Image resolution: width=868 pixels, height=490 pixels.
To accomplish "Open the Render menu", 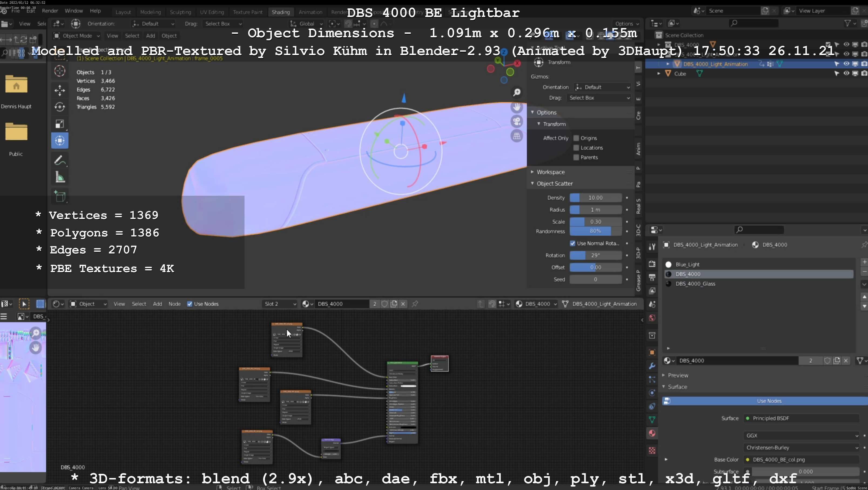I will click(50, 11).
